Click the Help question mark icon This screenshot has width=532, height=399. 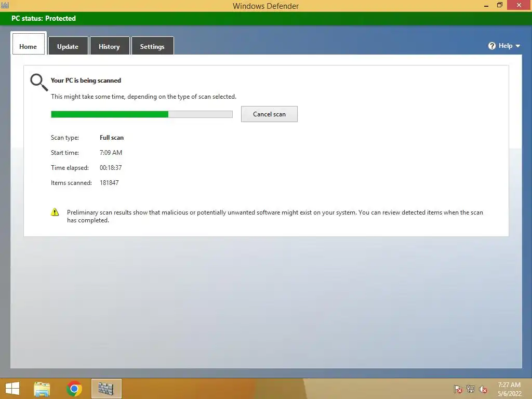point(492,46)
